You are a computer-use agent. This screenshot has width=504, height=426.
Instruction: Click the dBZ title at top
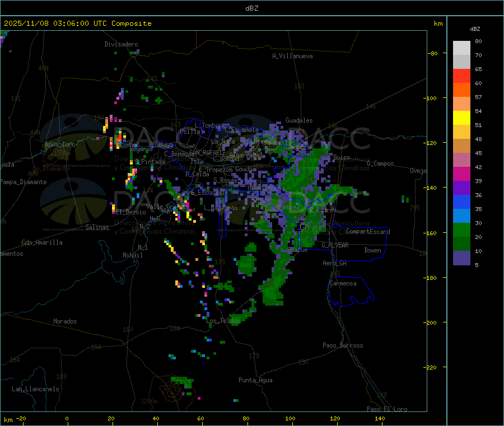[251, 8]
